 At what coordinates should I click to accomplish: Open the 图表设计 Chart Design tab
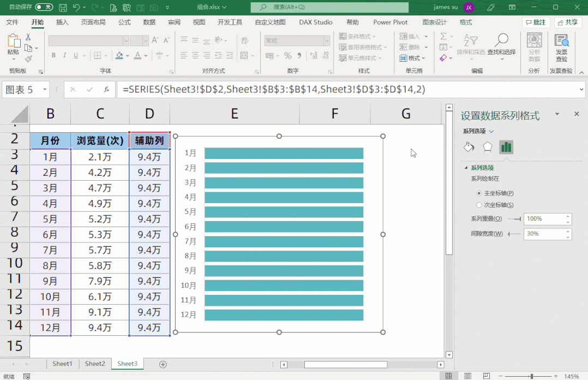[x=435, y=22]
